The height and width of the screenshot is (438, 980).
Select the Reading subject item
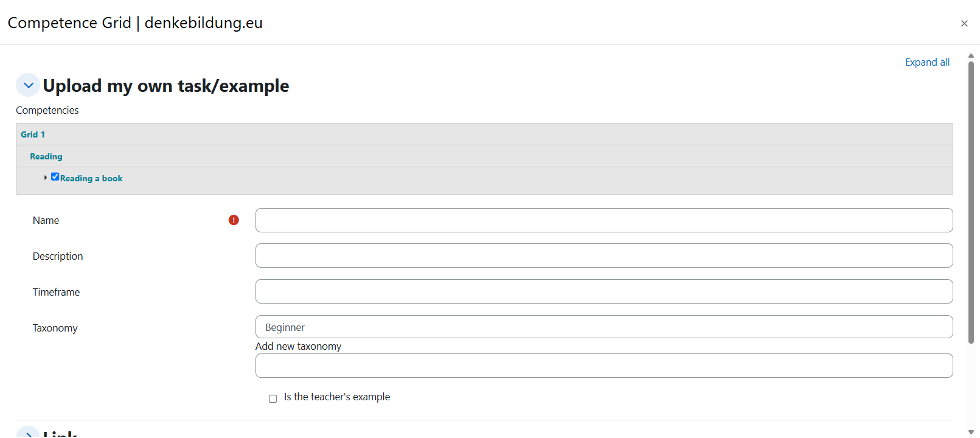point(46,156)
